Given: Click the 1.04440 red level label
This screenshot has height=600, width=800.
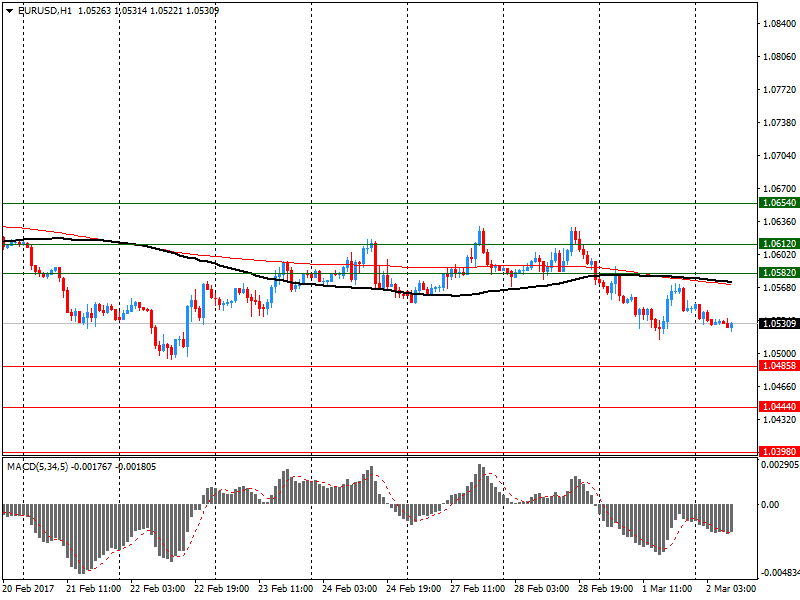Looking at the screenshot, I should pyautogui.click(x=779, y=407).
